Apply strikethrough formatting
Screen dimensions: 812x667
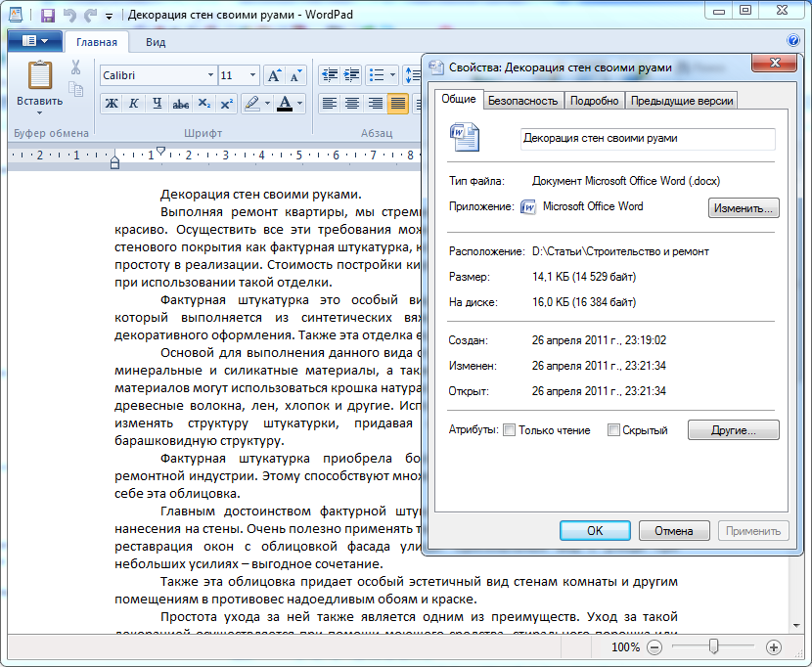[x=180, y=104]
